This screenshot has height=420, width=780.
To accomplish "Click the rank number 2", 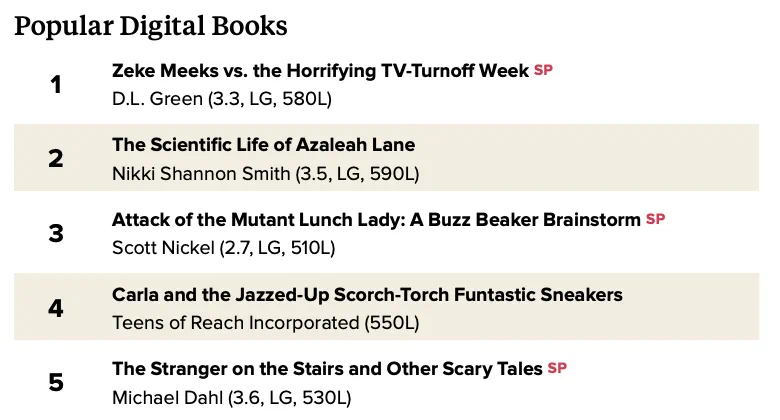I will 56,159.
